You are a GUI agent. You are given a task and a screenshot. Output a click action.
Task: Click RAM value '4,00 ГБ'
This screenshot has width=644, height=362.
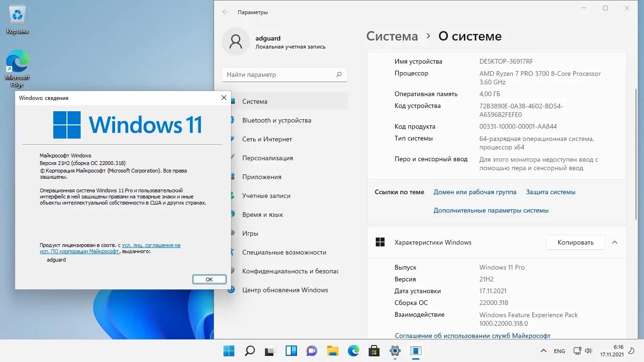pyautogui.click(x=490, y=94)
